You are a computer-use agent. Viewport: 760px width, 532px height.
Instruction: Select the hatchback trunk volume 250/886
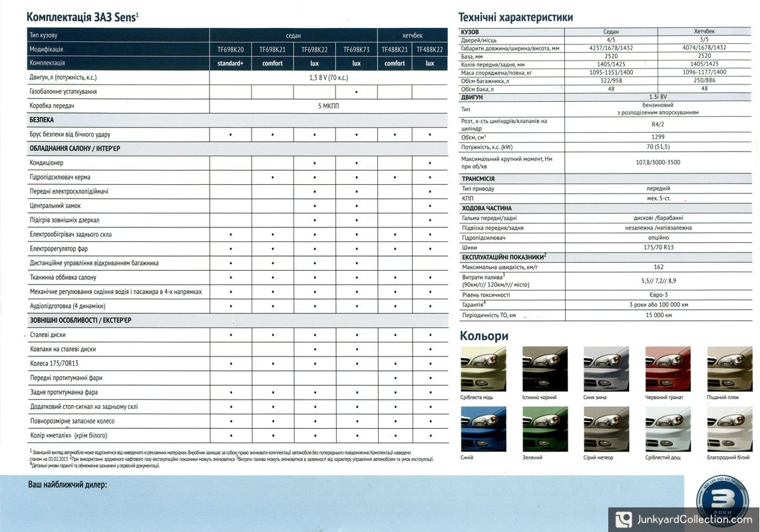[704, 80]
